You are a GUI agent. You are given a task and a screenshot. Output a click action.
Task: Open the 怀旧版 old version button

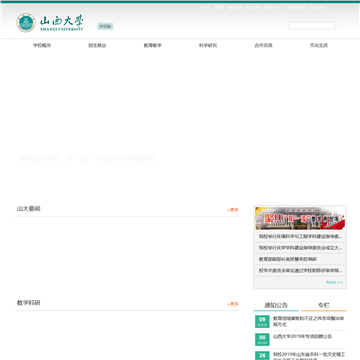pyautogui.click(x=105, y=26)
